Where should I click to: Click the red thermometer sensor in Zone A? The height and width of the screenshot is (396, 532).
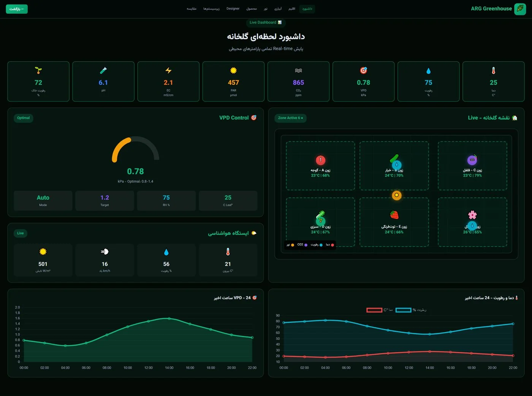pyautogui.click(x=320, y=160)
